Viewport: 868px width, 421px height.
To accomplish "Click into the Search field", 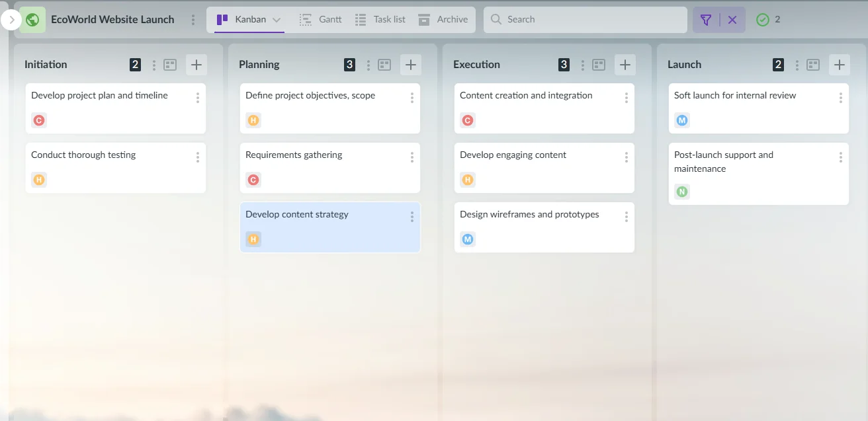I will tap(589, 20).
